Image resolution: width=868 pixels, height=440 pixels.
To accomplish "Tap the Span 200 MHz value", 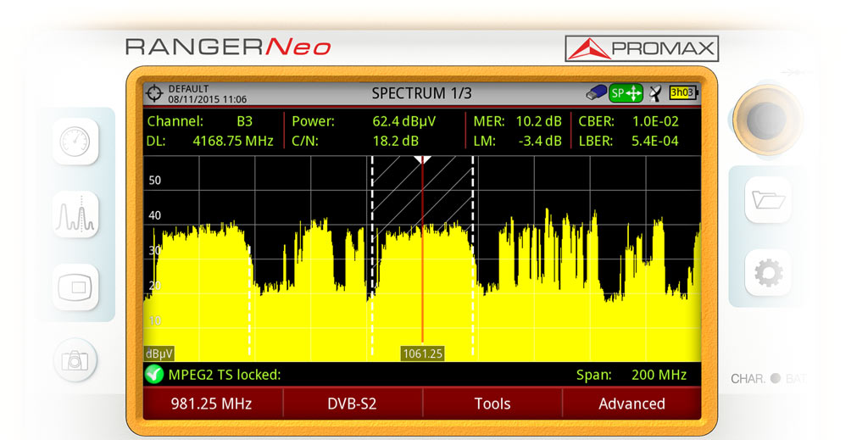I will (x=659, y=376).
